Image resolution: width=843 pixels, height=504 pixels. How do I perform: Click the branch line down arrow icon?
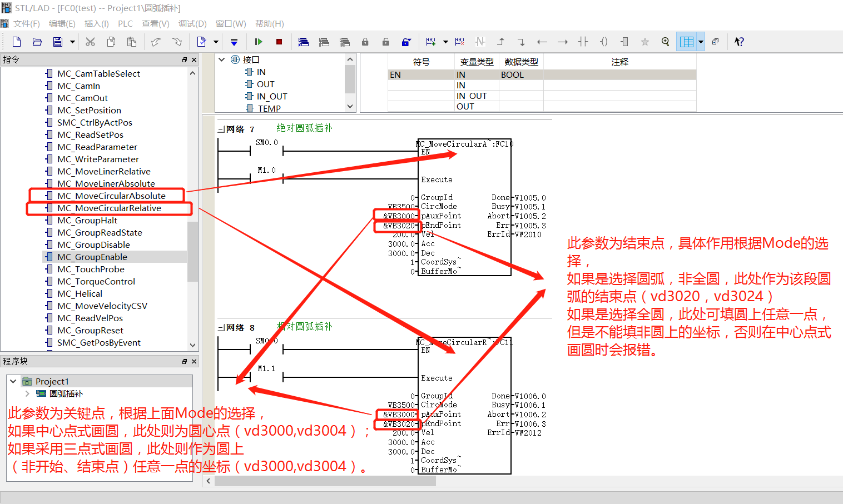tap(522, 42)
